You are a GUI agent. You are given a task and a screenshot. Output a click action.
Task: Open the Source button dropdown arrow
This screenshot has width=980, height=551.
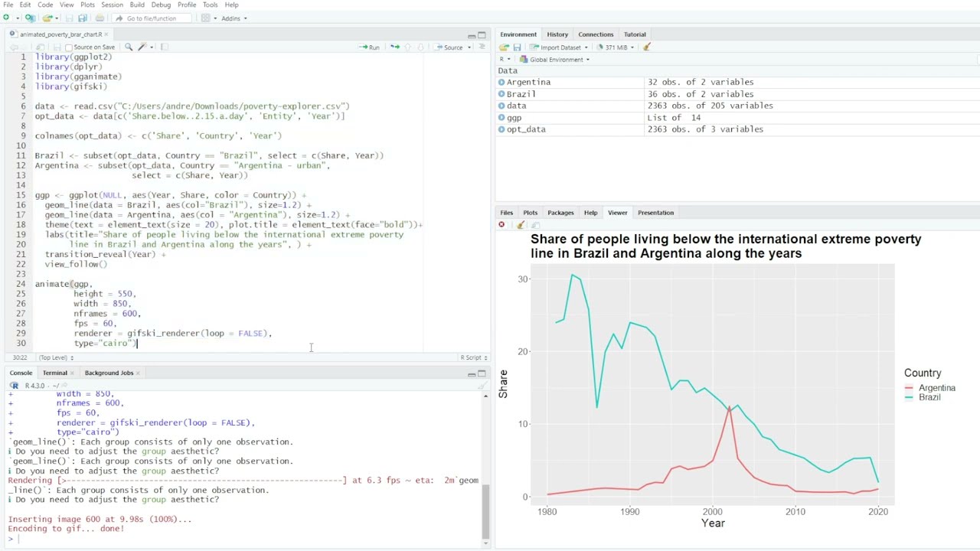point(469,47)
